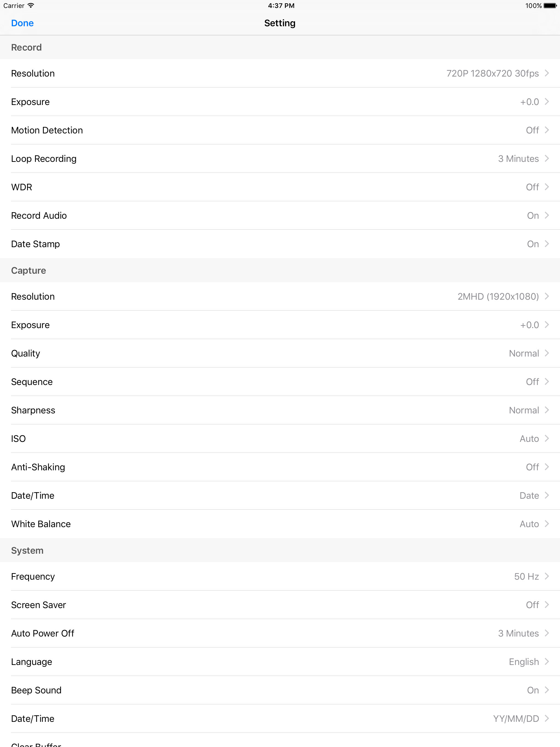
Task: Open the Record Exposure chevron
Action: pyautogui.click(x=547, y=102)
